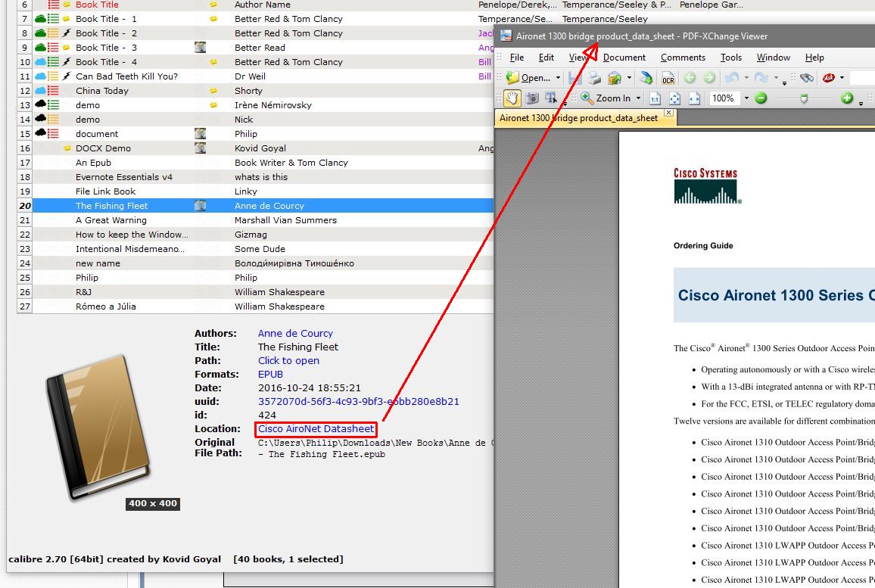Screen dimensions: 875x588
Task: Click the 100% zoom percentage field
Action: tap(723, 98)
